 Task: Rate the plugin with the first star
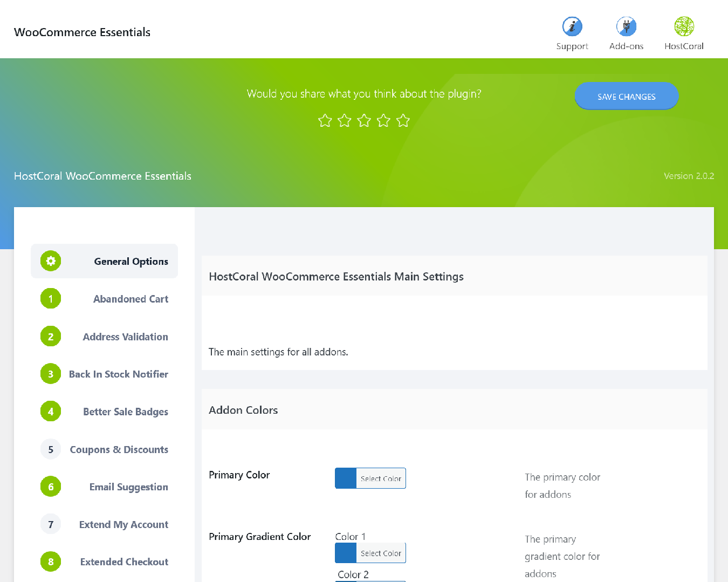click(325, 120)
